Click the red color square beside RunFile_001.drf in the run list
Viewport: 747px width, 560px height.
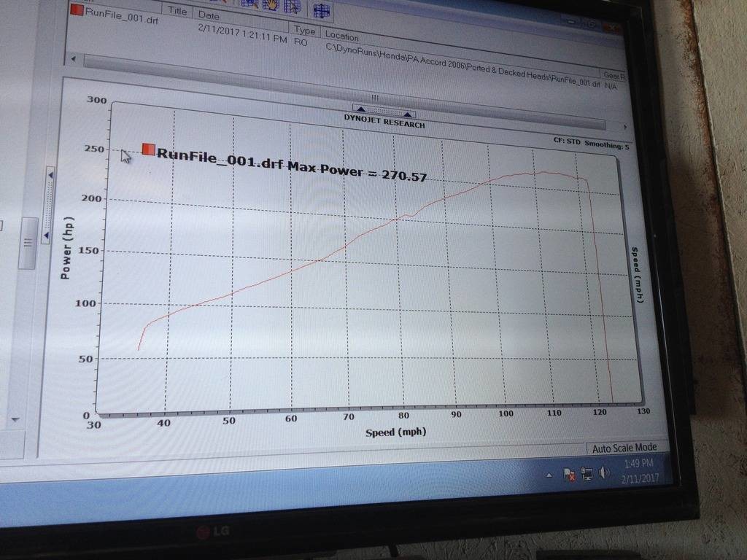pyautogui.click(x=77, y=9)
